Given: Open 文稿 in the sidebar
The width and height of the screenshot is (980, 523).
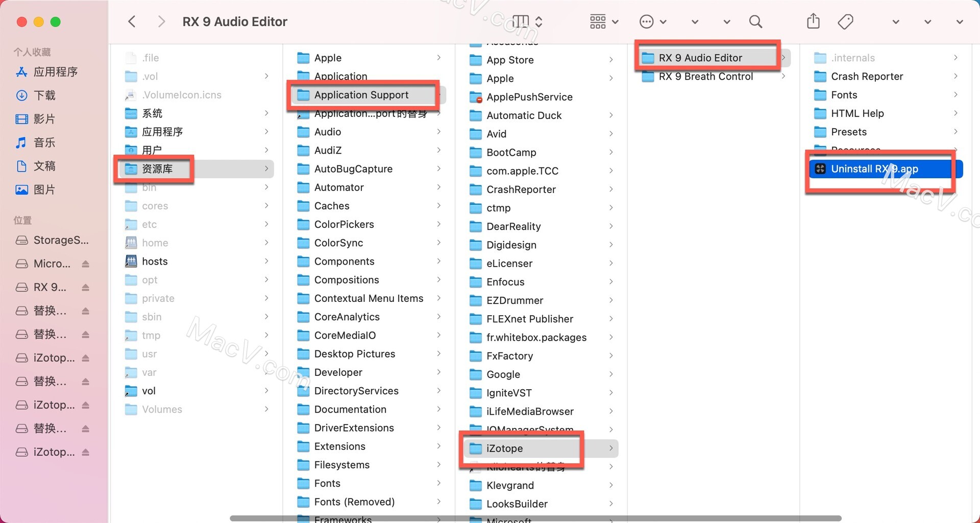Looking at the screenshot, I should pyautogui.click(x=36, y=166).
